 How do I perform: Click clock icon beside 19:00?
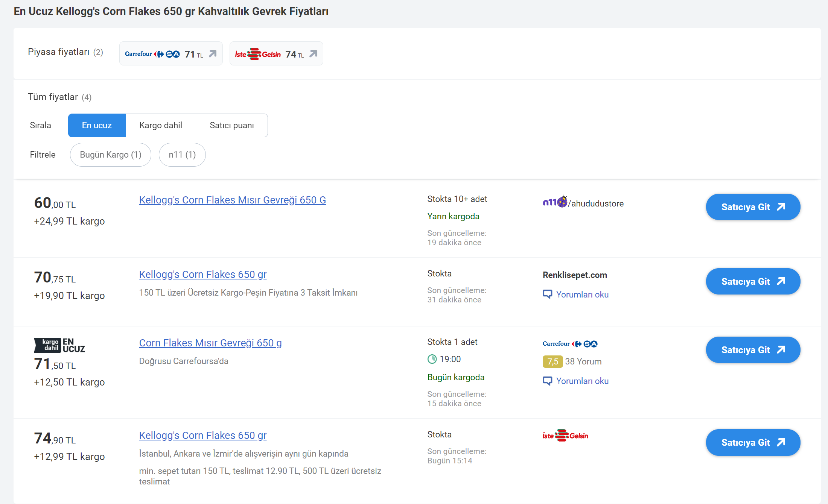(x=432, y=359)
